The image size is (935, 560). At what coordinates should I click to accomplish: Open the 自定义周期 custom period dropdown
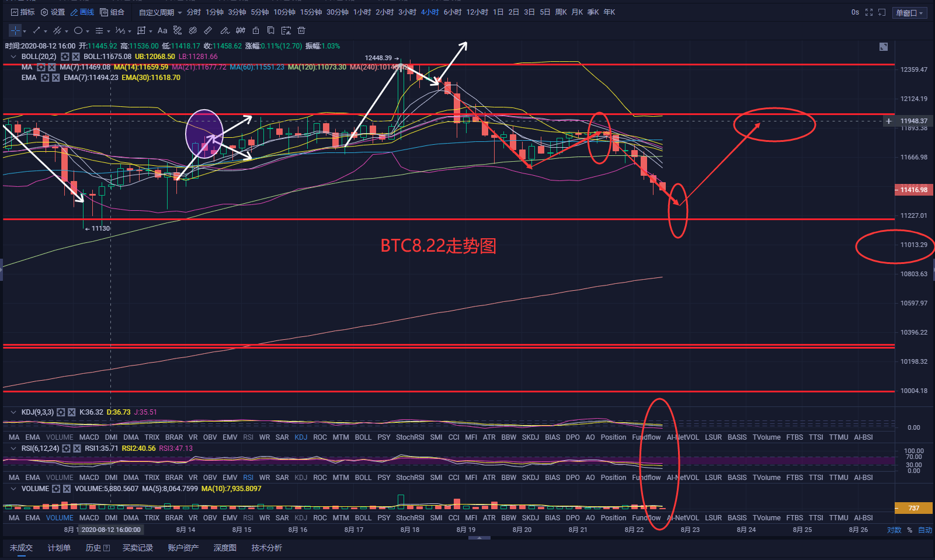coord(161,12)
